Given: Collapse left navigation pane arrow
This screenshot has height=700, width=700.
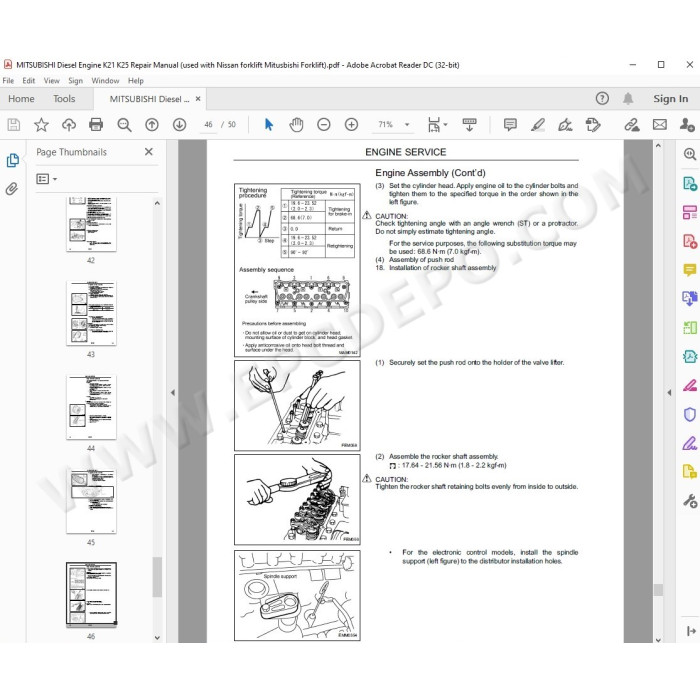Looking at the screenshot, I should point(173,392).
